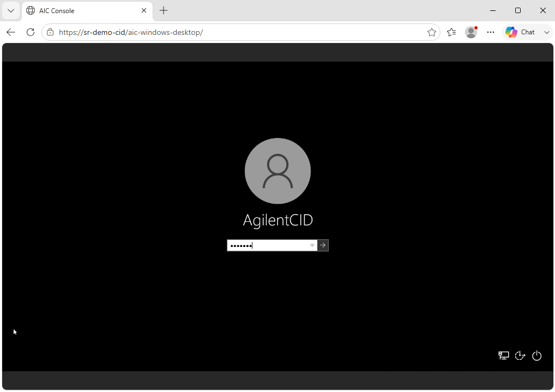Select the AIC Console tab
555x392 pixels.
coord(87,10)
